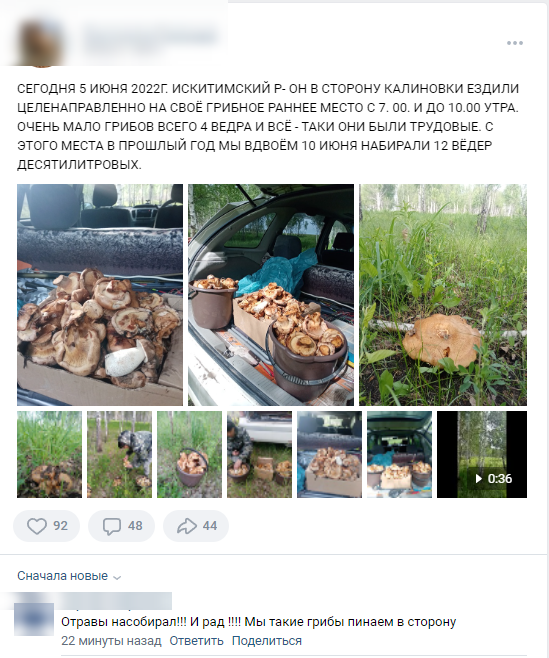Open the photo of a large mushroom in grass

[443, 295]
